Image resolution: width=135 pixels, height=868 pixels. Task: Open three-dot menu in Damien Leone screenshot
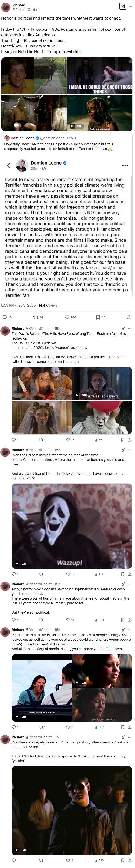[125, 165]
